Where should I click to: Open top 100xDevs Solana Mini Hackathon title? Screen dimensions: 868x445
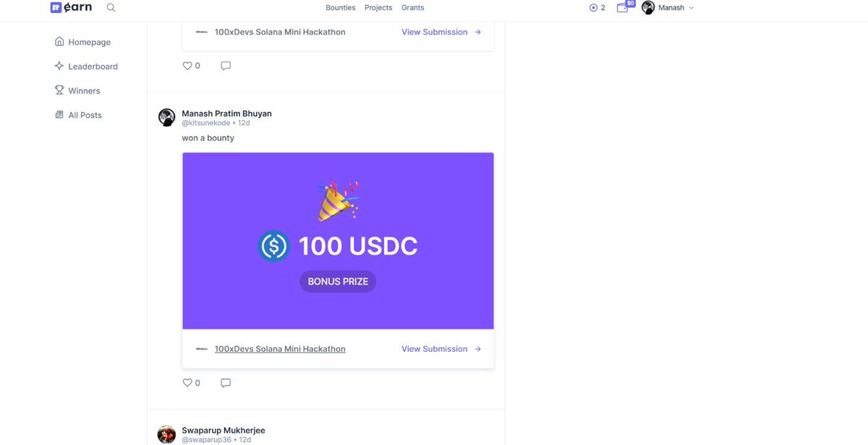(280, 32)
